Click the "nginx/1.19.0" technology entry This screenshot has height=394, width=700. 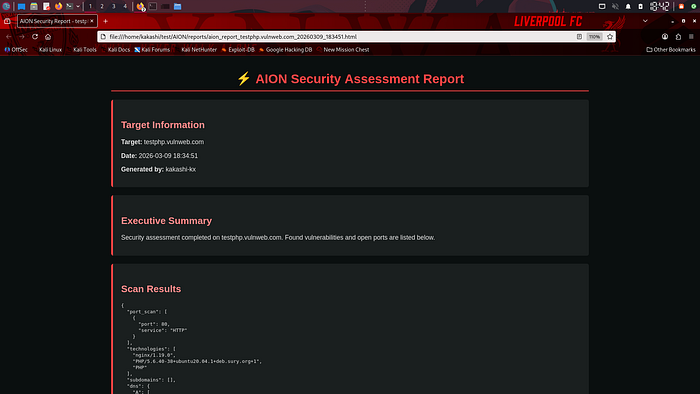pyautogui.click(x=154, y=355)
